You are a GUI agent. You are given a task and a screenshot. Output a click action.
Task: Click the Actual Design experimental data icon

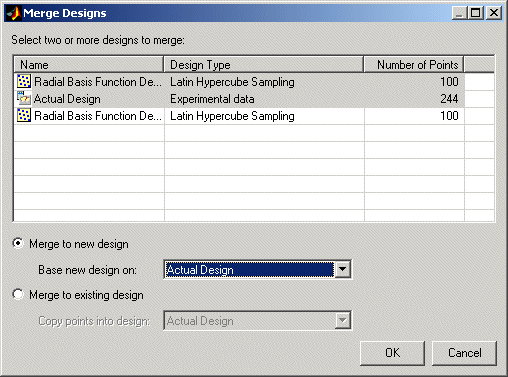click(x=24, y=98)
